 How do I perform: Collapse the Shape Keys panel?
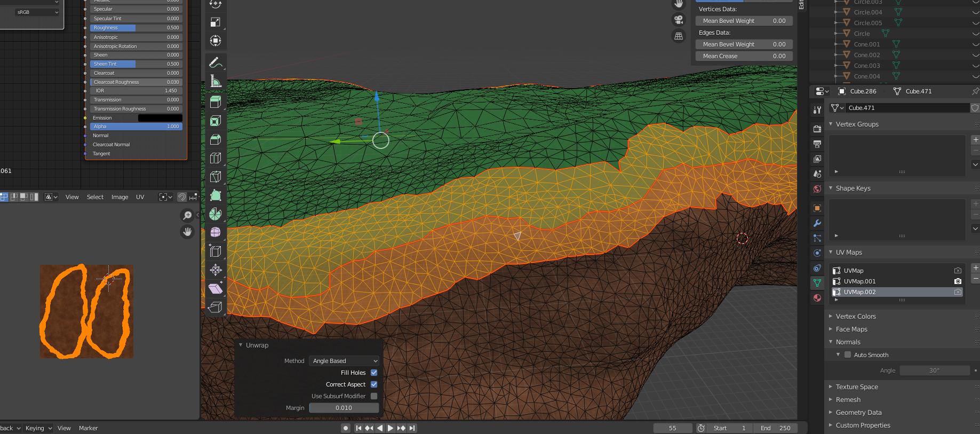831,188
